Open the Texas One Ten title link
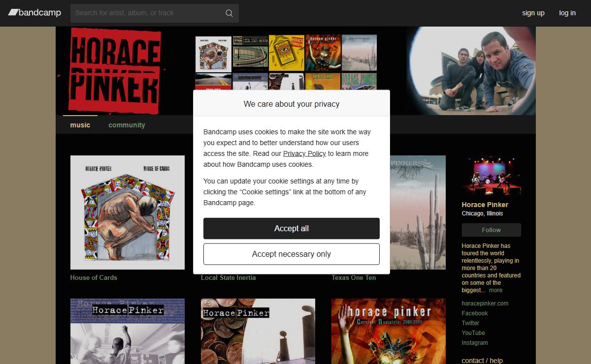 354,277
